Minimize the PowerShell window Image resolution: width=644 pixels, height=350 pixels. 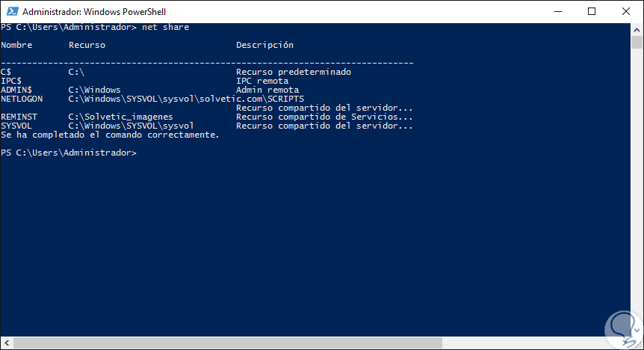click(x=556, y=12)
